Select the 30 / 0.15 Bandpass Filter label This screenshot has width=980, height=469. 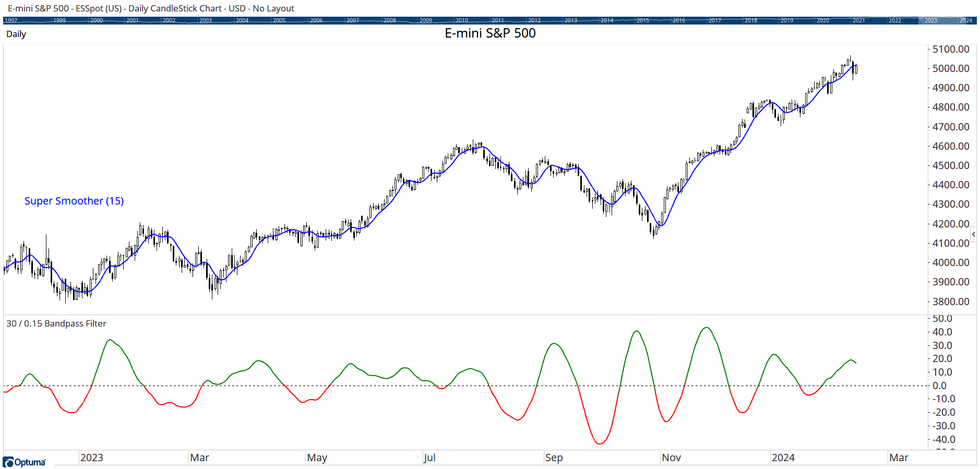[x=56, y=323]
